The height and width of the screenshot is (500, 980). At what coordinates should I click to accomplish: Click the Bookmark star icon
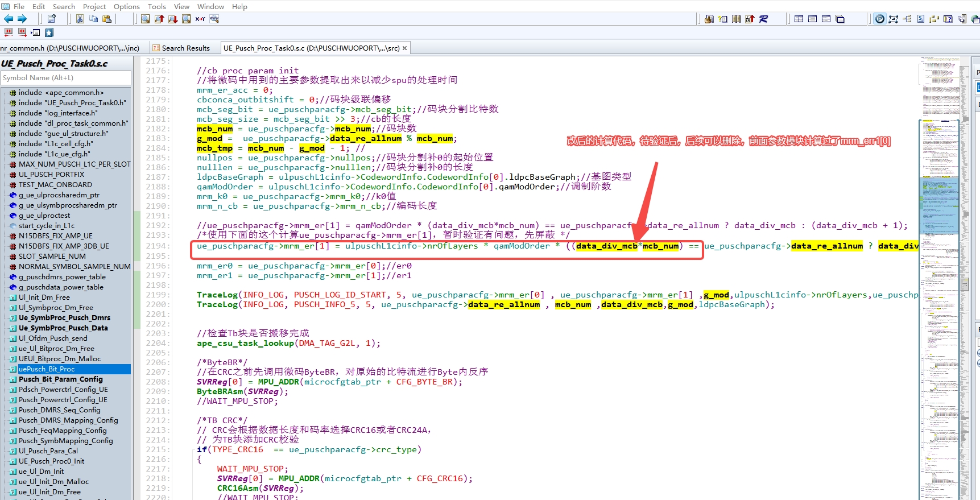(x=49, y=32)
